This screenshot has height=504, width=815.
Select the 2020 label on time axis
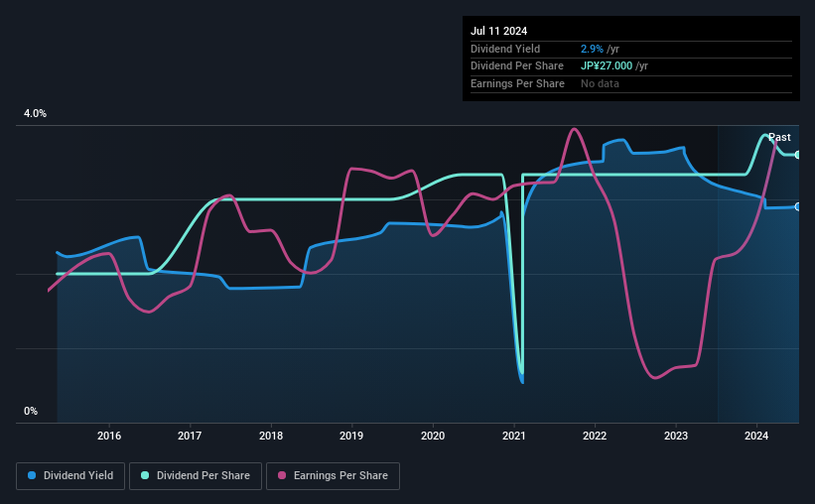433,436
